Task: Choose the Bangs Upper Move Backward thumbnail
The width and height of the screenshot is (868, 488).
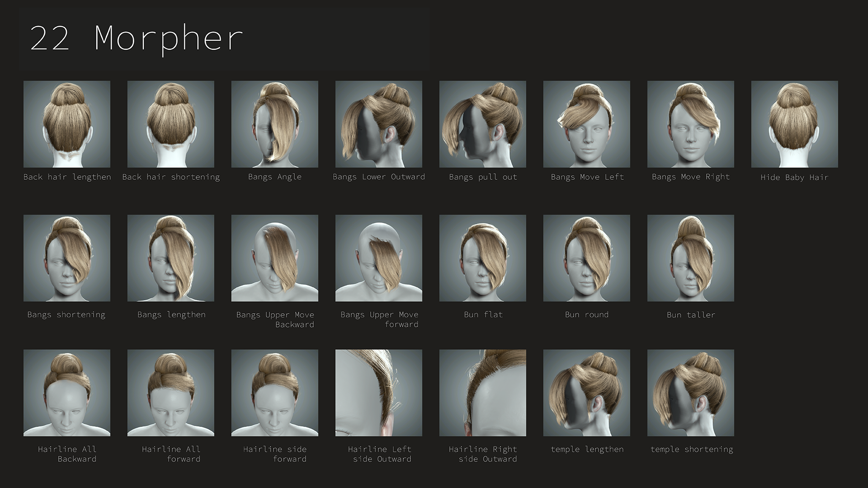Action: tap(275, 258)
